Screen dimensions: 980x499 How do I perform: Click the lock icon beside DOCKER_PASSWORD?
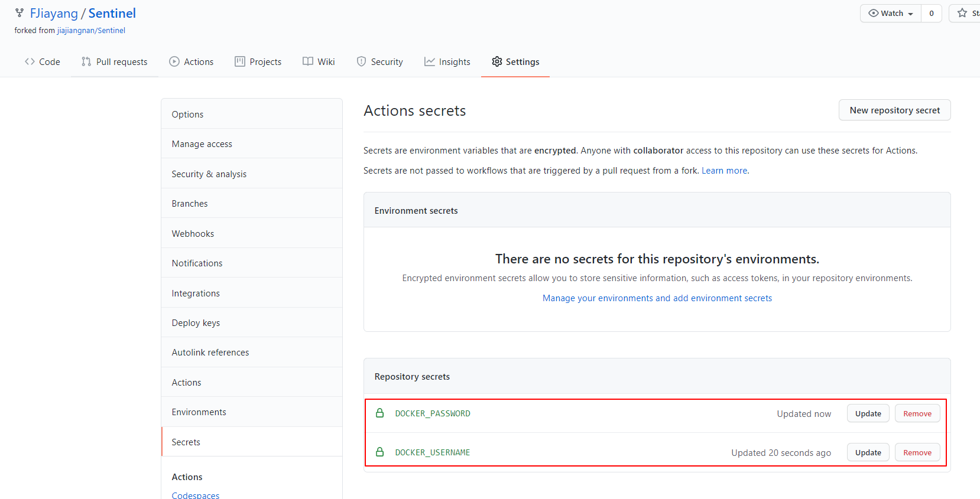coord(380,413)
